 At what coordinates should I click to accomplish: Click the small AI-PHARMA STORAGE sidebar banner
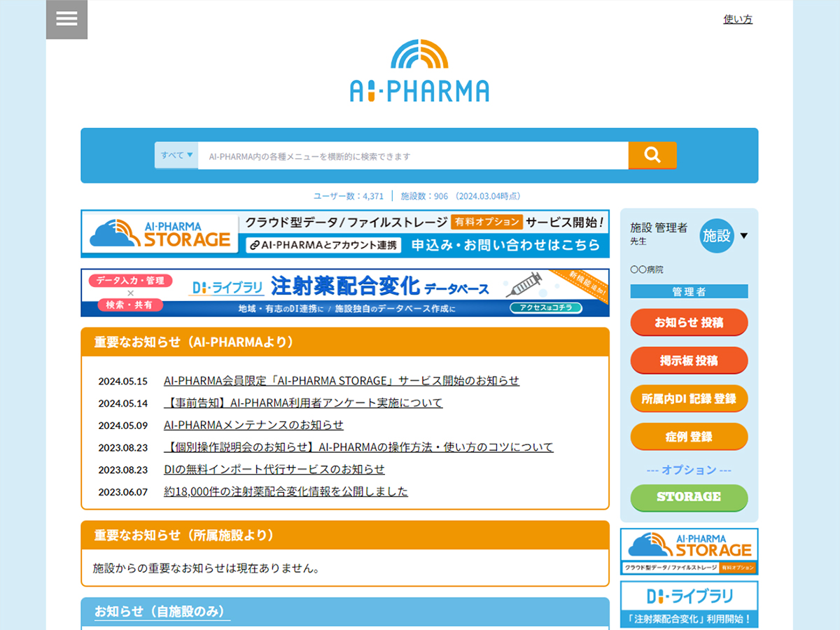(689, 551)
